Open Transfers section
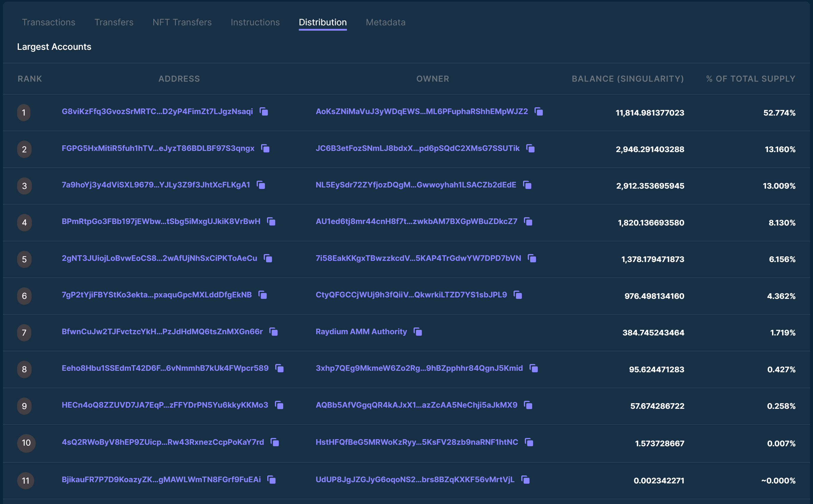This screenshot has height=504, width=813. click(114, 22)
